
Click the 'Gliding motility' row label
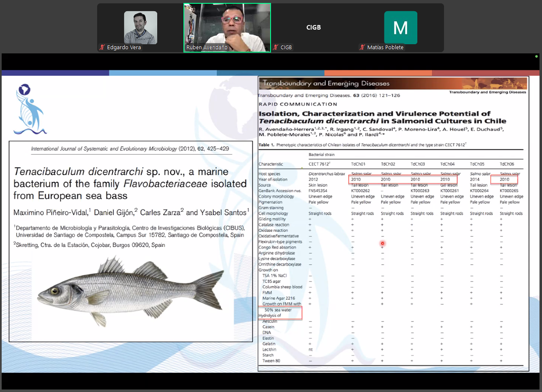[272, 219]
